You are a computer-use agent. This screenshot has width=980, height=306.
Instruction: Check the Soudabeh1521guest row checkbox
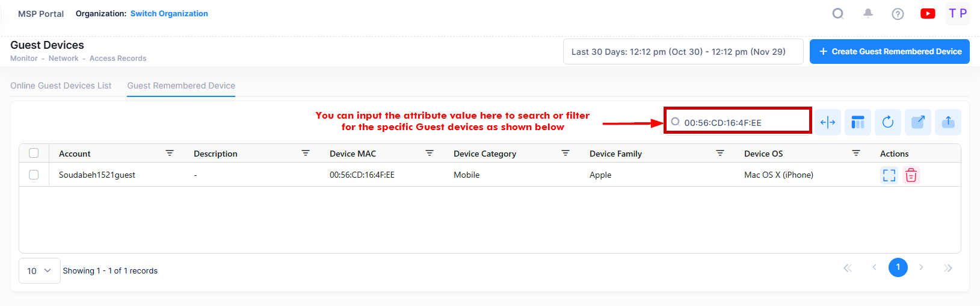point(34,175)
